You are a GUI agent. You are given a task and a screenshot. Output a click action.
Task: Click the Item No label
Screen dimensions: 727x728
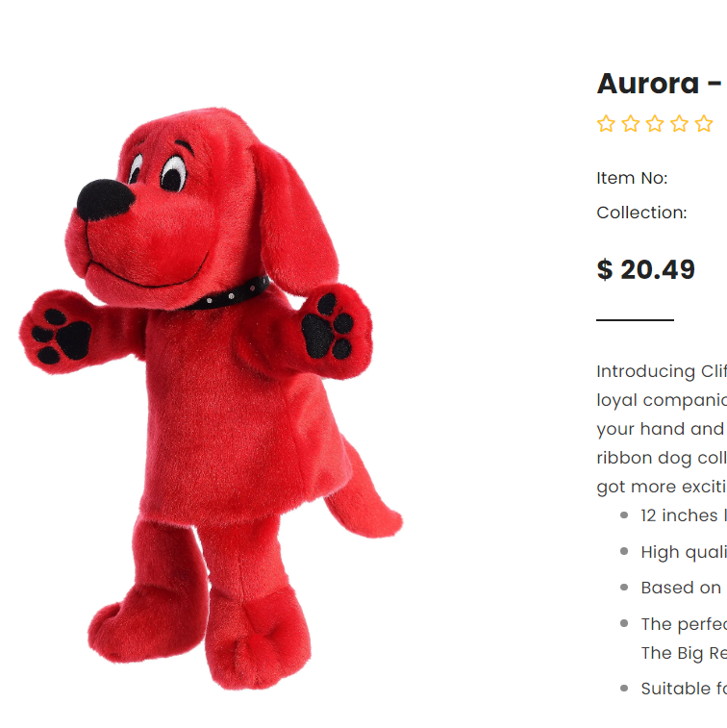632,178
